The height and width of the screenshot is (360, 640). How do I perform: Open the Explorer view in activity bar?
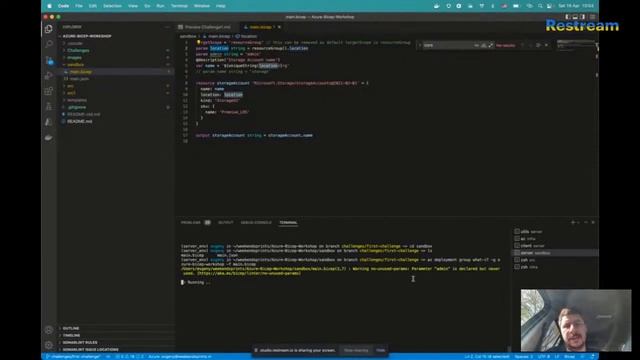pos(49,29)
